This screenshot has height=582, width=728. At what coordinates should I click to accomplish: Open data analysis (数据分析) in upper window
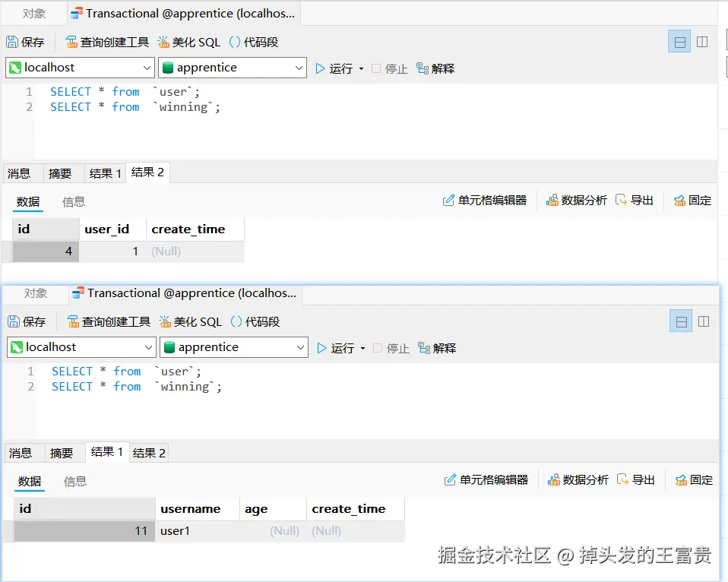(x=577, y=201)
